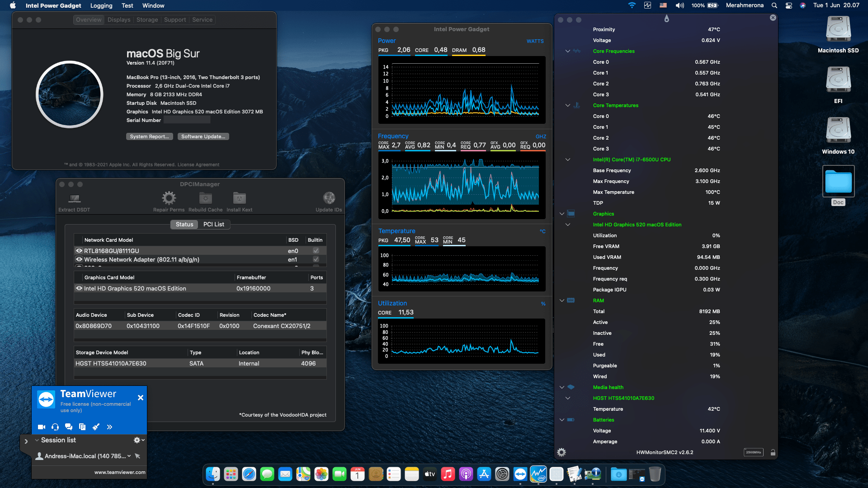Switch to Storage tab in About This Mac
This screenshot has height=488, width=868.
[x=147, y=19]
